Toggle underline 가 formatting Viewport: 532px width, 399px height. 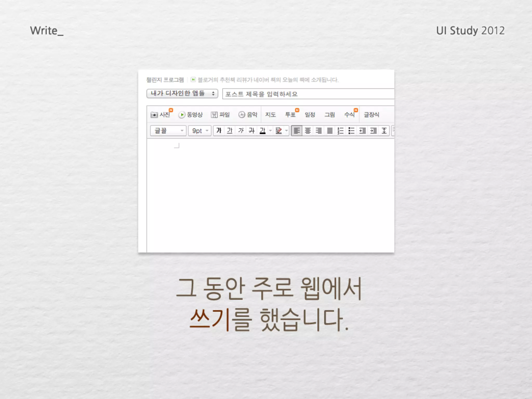pyautogui.click(x=230, y=130)
